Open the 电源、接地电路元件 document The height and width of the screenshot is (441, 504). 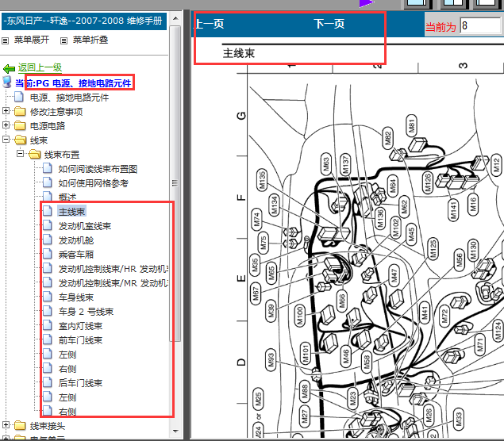pos(69,98)
